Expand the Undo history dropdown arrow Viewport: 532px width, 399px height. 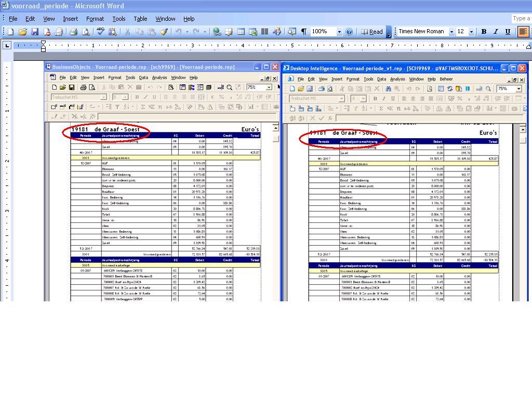point(187,32)
